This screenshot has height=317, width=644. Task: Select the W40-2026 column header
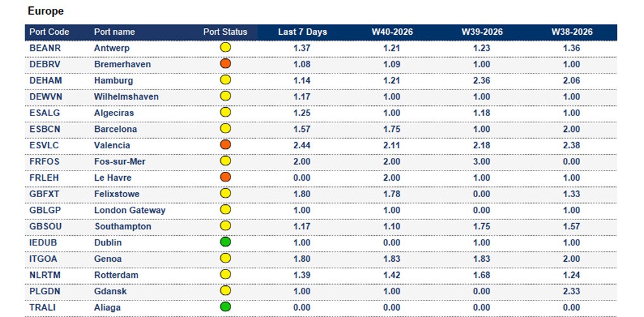[392, 32]
